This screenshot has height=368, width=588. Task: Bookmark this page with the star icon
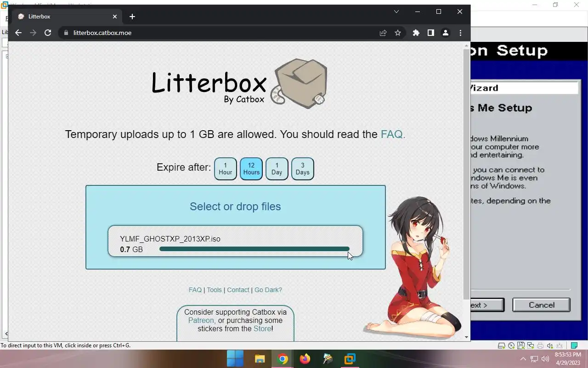click(398, 33)
